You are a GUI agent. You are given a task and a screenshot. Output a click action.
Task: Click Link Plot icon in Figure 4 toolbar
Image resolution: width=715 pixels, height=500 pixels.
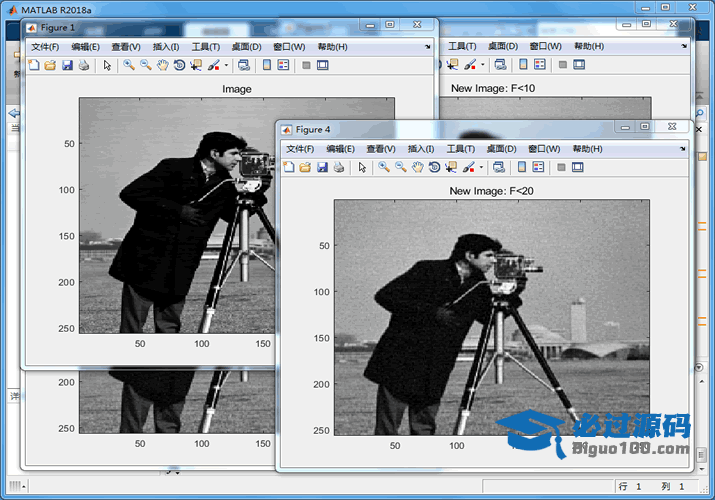click(498, 167)
